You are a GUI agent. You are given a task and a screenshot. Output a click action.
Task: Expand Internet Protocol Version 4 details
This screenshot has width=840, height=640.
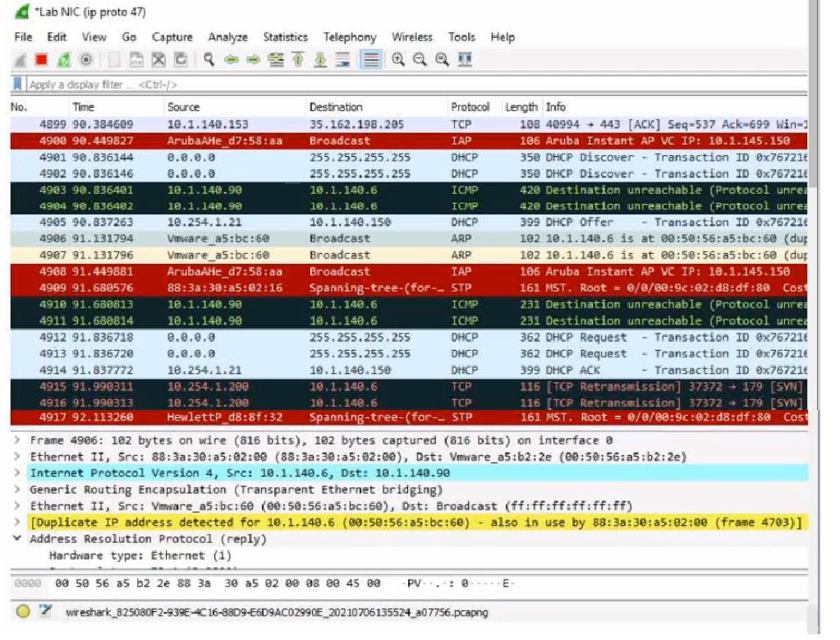pyautogui.click(x=18, y=473)
